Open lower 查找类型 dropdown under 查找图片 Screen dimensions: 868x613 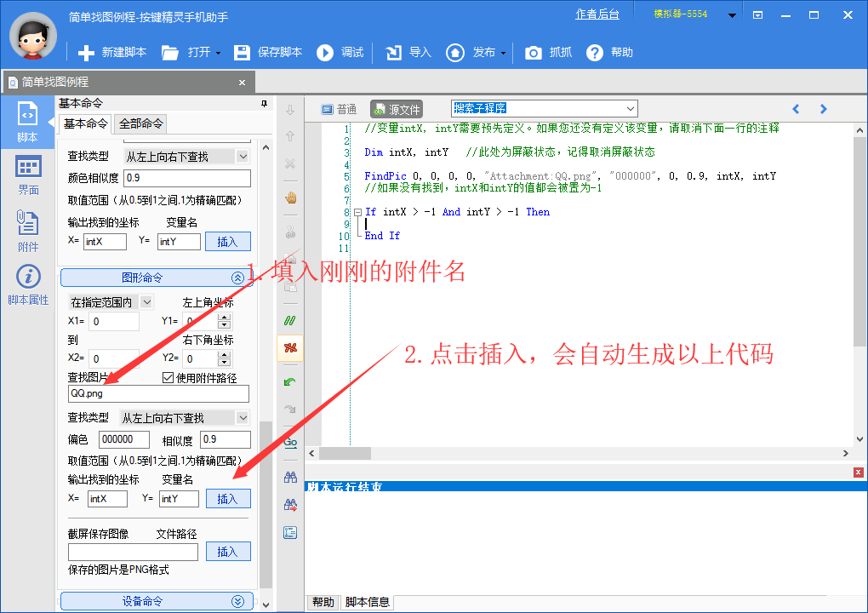coord(185,417)
